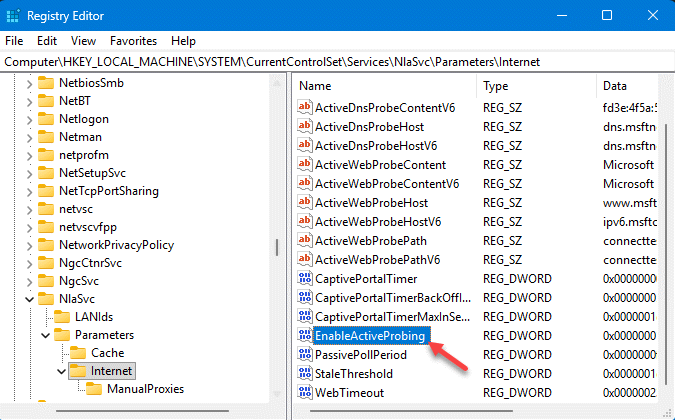This screenshot has height=420, width=675.
Task: Open the View menu
Action: pos(83,41)
